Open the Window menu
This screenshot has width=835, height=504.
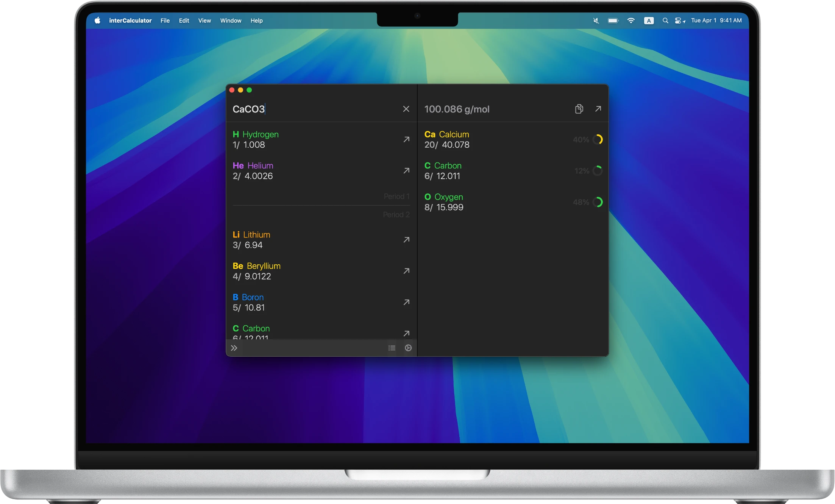[231, 20]
